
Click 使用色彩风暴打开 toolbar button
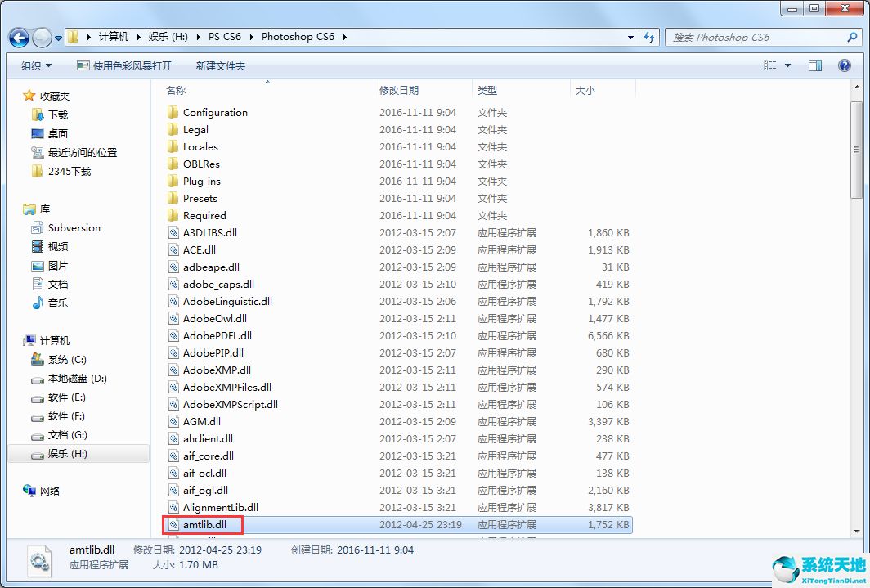tap(124, 65)
